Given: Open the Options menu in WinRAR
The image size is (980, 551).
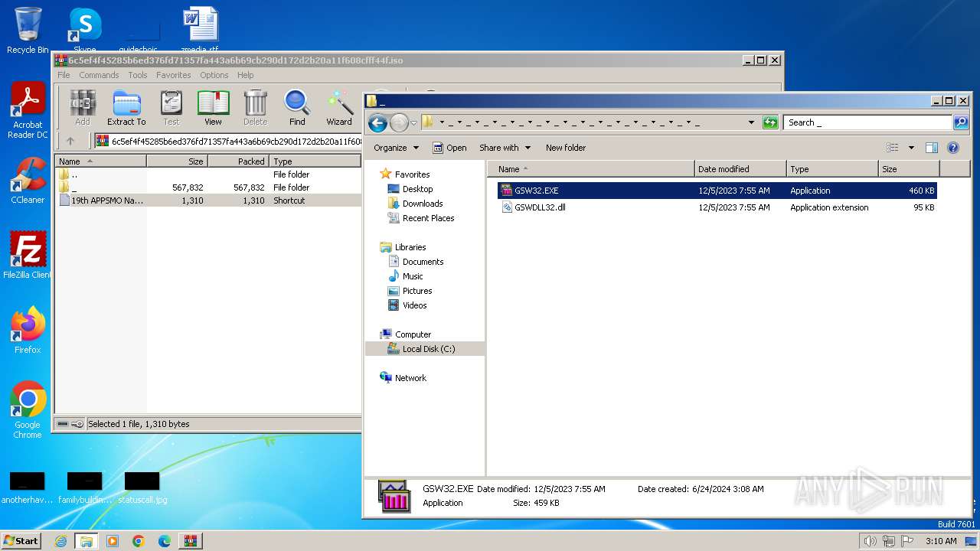Looking at the screenshot, I should coord(214,75).
